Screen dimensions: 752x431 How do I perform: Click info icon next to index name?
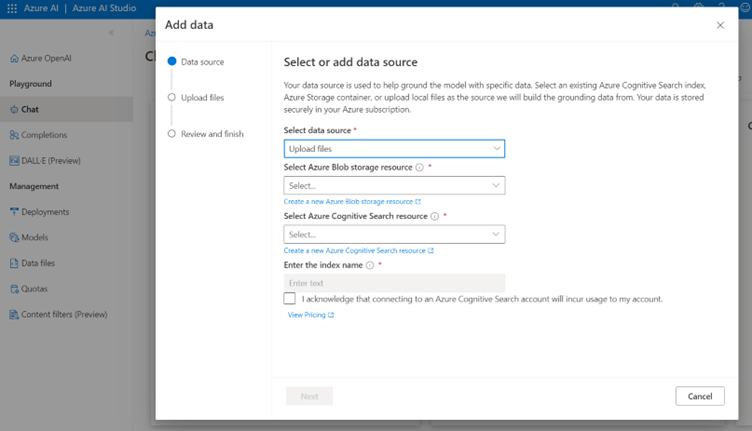point(370,265)
